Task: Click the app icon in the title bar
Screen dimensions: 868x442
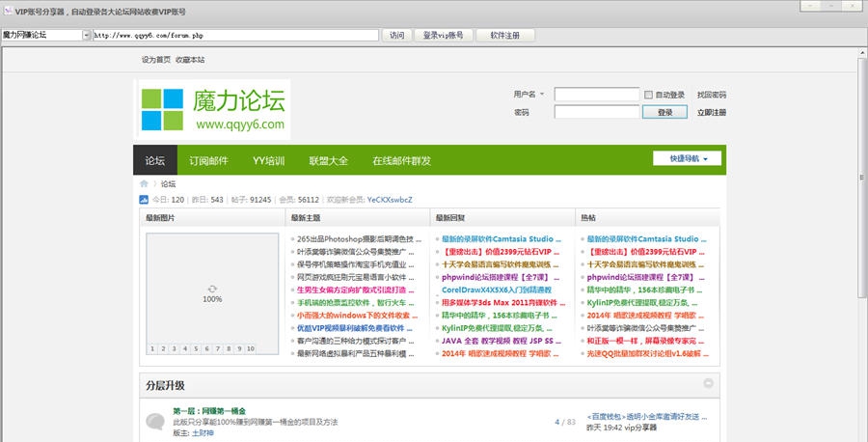Action: (x=8, y=9)
